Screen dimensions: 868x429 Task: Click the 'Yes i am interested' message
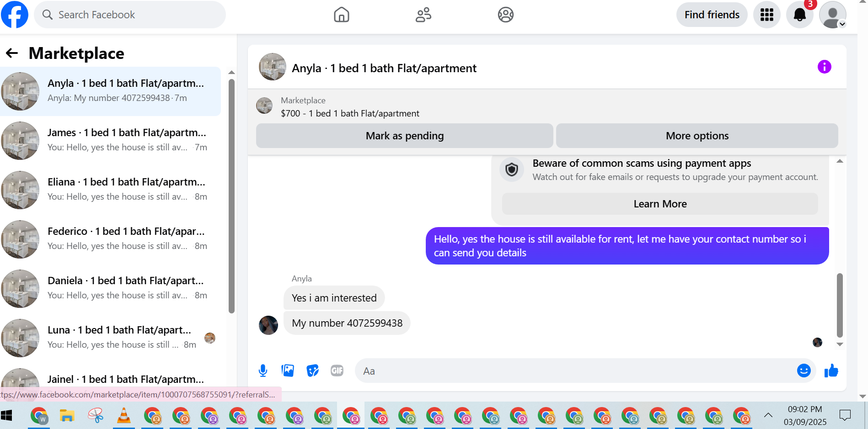tap(334, 298)
